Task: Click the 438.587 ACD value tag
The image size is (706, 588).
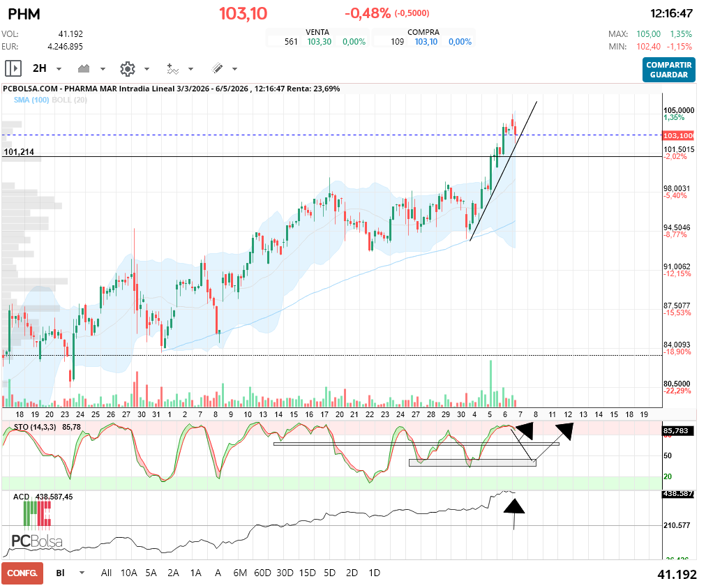Action: tap(677, 494)
